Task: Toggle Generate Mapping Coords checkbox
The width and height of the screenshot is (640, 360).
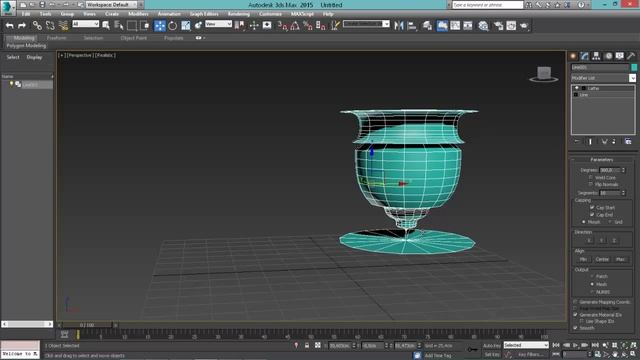Action: pos(576,302)
